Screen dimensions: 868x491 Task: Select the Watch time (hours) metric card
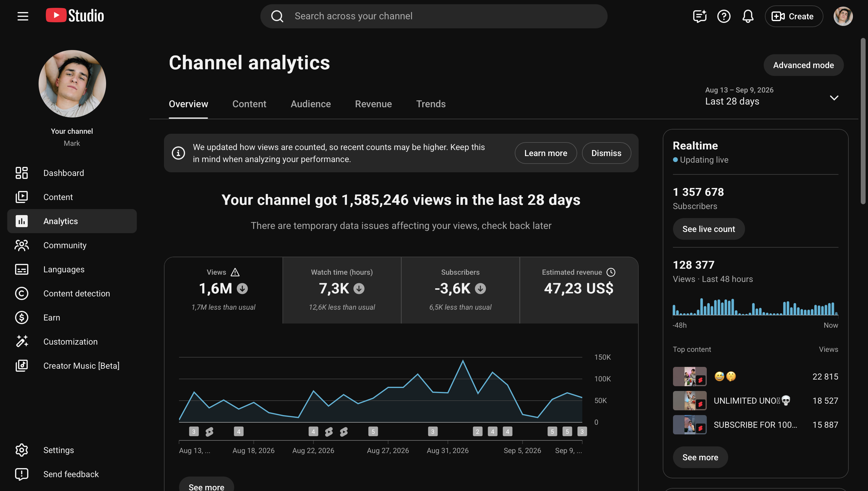[x=342, y=290]
